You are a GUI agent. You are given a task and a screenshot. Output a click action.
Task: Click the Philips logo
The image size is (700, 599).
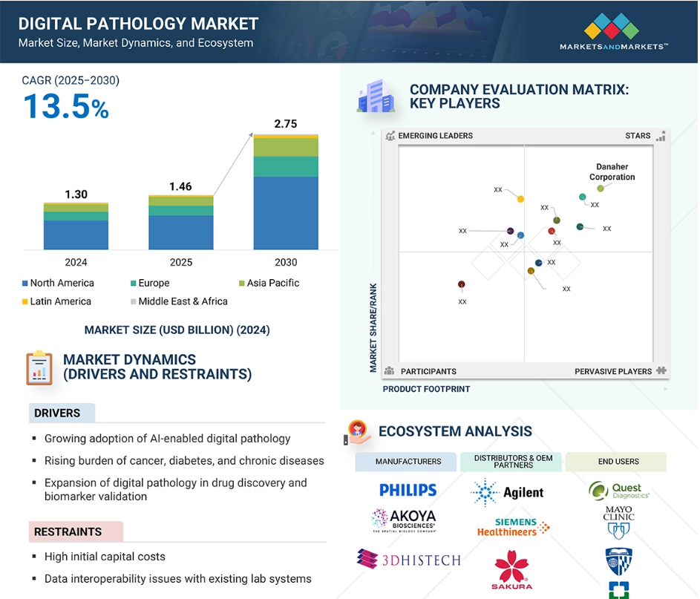[408, 490]
